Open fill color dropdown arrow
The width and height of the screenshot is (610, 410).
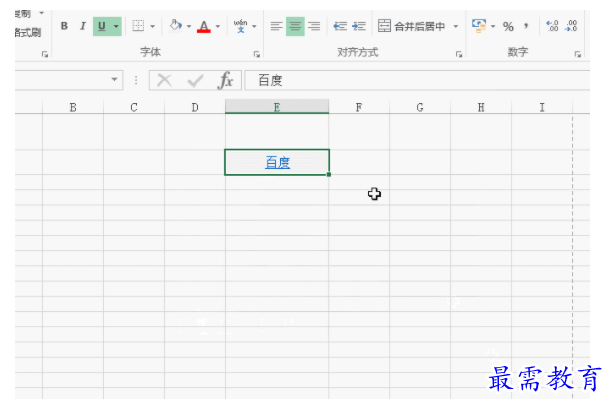(189, 26)
